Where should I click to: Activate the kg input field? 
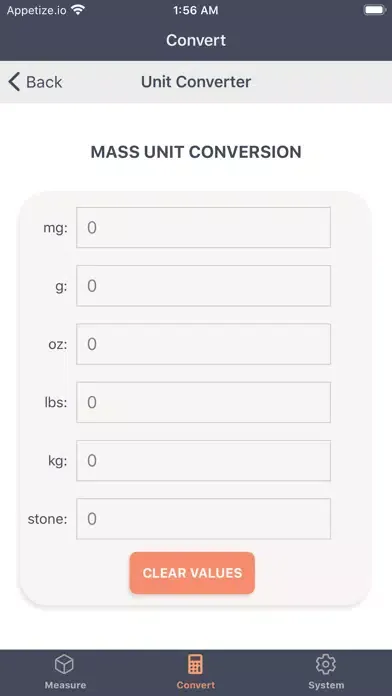pos(203,460)
